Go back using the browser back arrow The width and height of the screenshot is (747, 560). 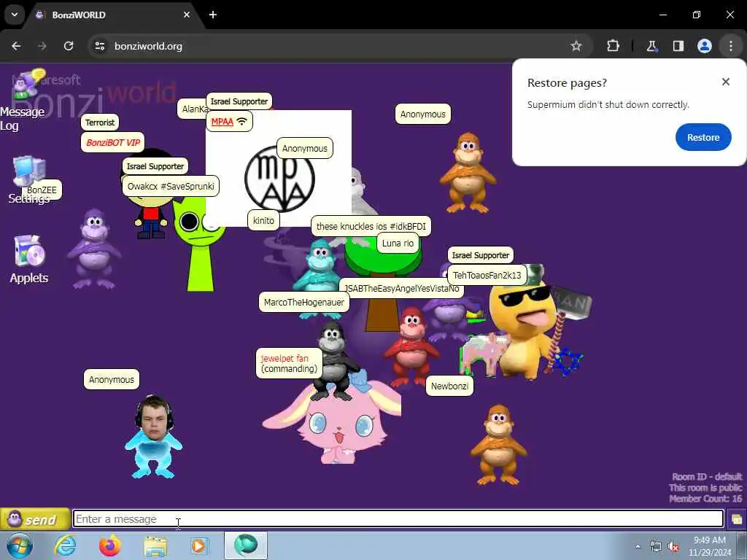point(16,46)
